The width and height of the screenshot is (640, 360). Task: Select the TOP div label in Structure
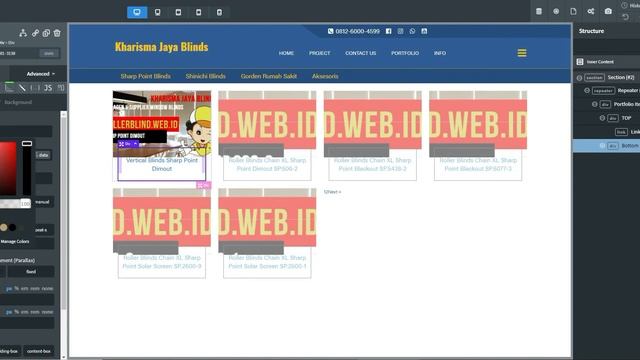click(626, 118)
